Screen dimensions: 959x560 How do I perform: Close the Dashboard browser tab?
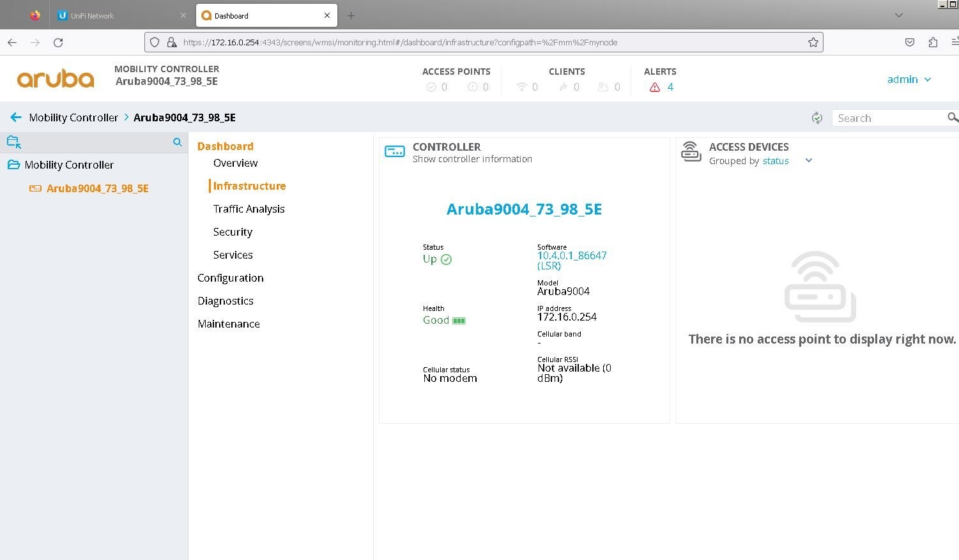click(x=327, y=15)
